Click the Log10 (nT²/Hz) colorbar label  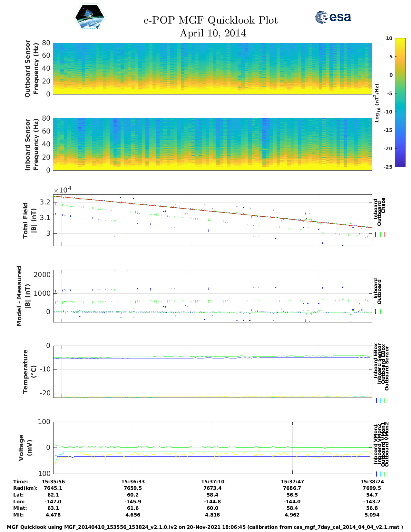[377, 103]
